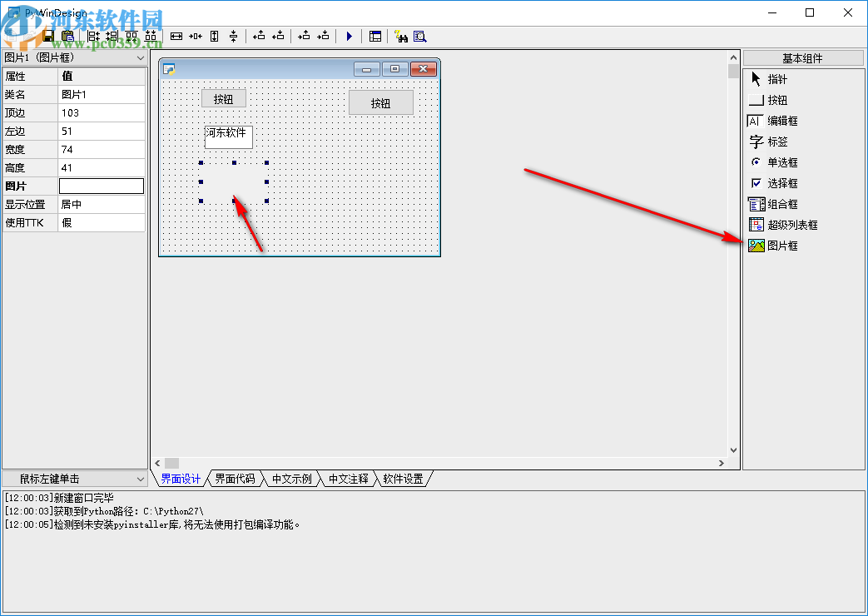
Task: Click the horizontal scrollbar left arrow
Action: click(x=158, y=463)
